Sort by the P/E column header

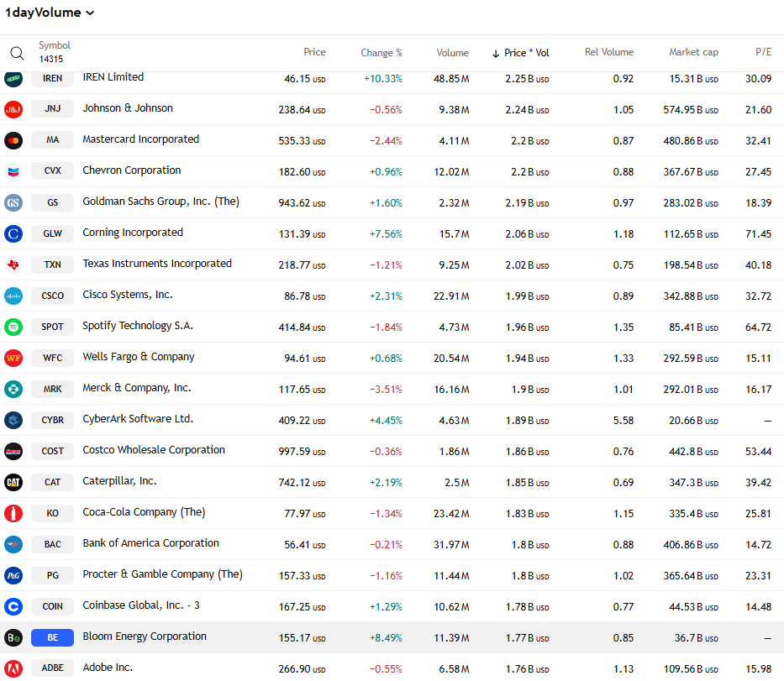coord(764,52)
